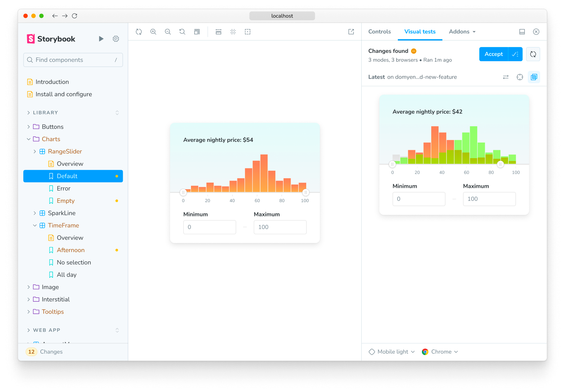
Task: Open story in new tab
Action: [351, 32]
